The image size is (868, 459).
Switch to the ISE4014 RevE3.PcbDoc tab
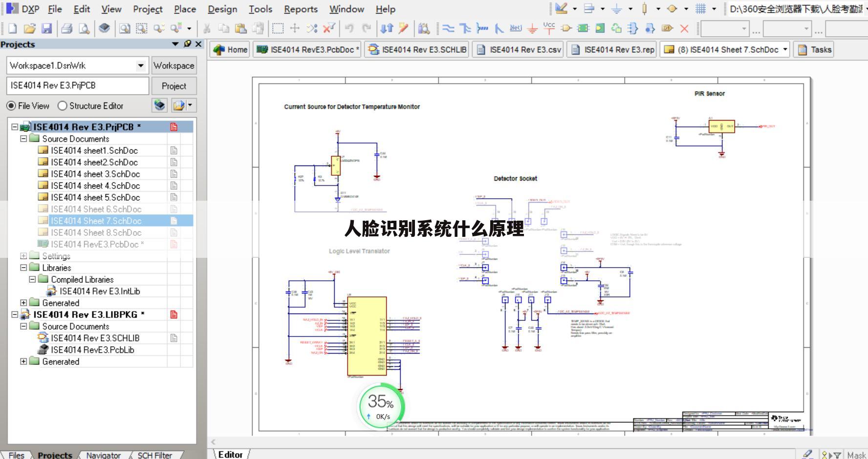[307, 49]
